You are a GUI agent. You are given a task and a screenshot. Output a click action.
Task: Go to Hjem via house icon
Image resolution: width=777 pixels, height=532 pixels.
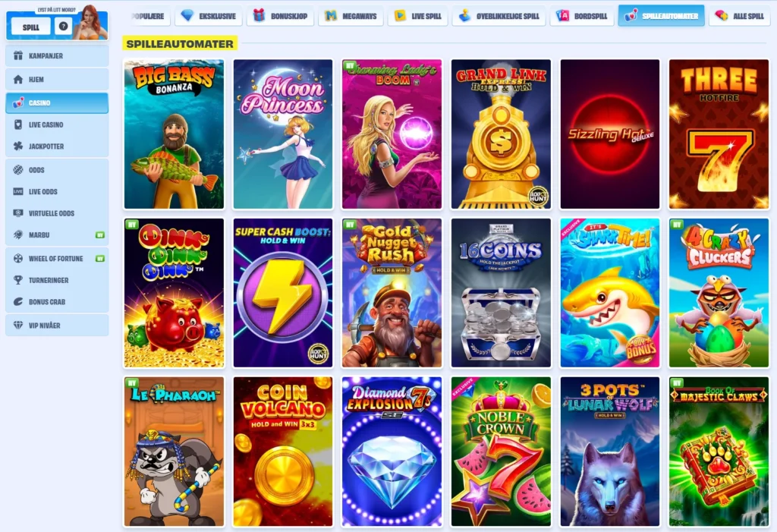pos(18,80)
